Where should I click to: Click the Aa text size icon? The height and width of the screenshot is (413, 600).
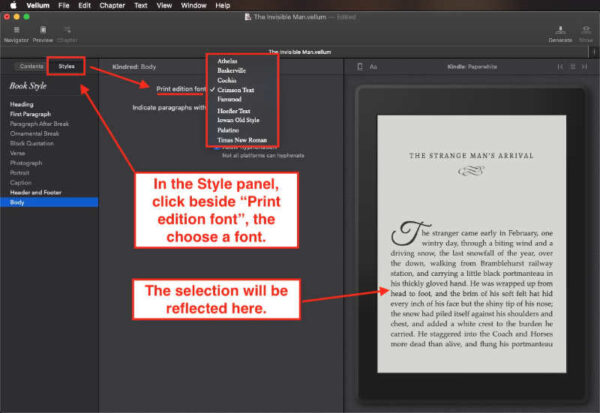(x=373, y=67)
